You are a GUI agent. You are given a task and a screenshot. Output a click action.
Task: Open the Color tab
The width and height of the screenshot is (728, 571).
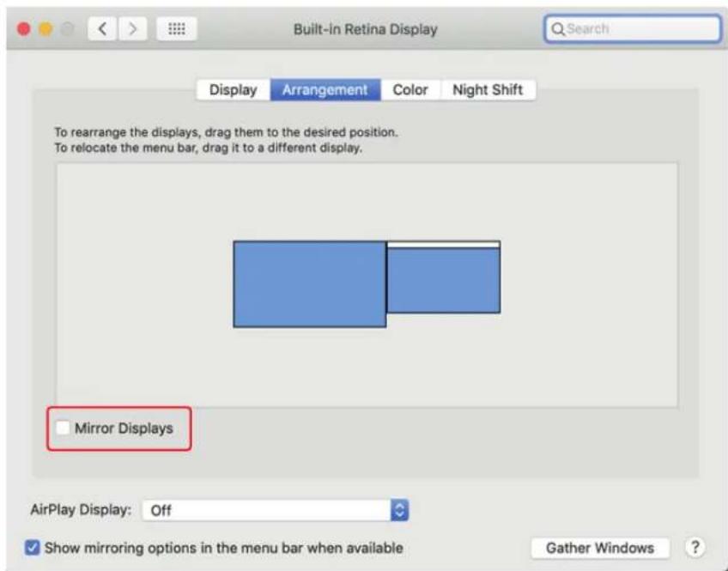[410, 89]
